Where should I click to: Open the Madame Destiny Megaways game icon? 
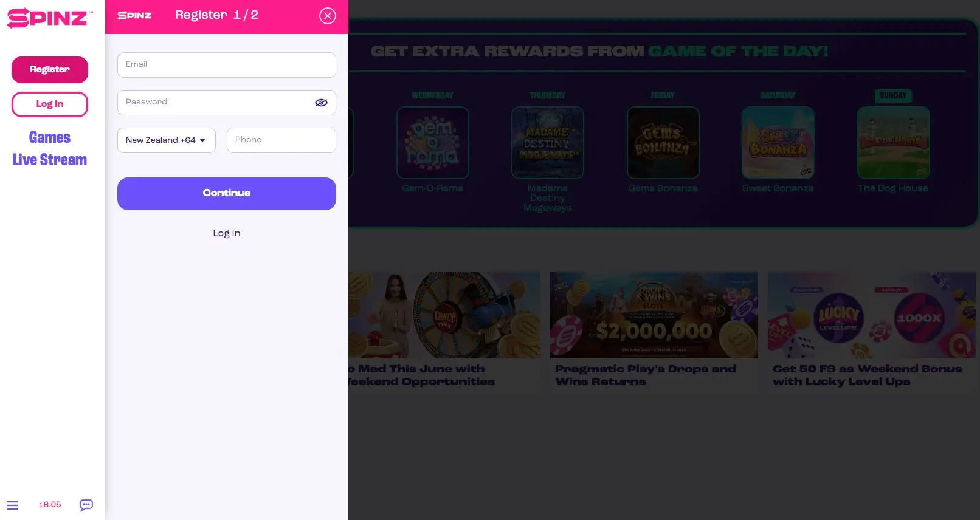pos(548,143)
